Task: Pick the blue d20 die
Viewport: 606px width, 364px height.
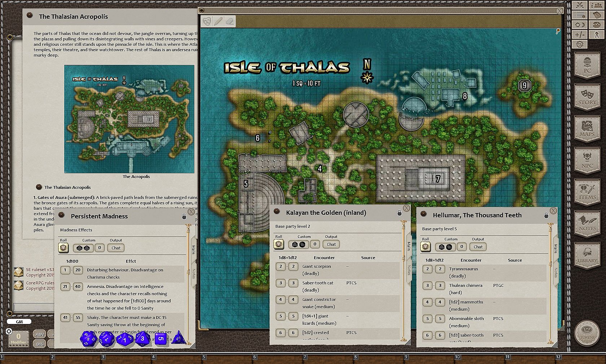Action: [88, 339]
